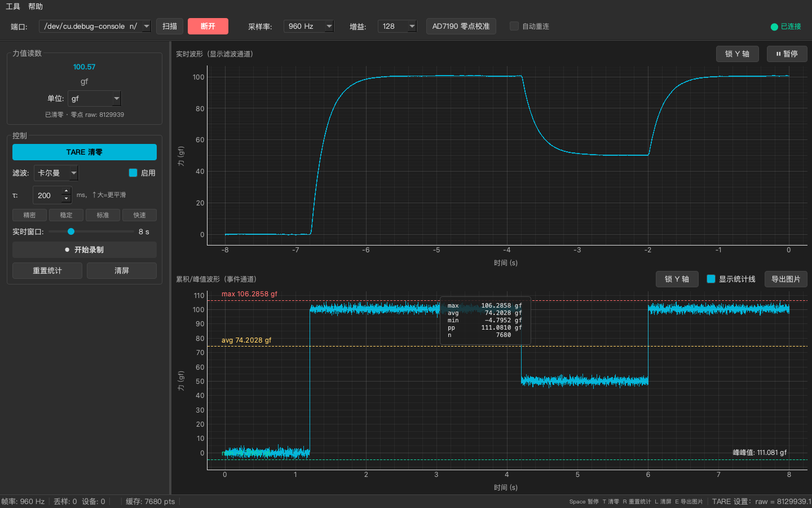Click the 清屏 button

tap(122, 270)
